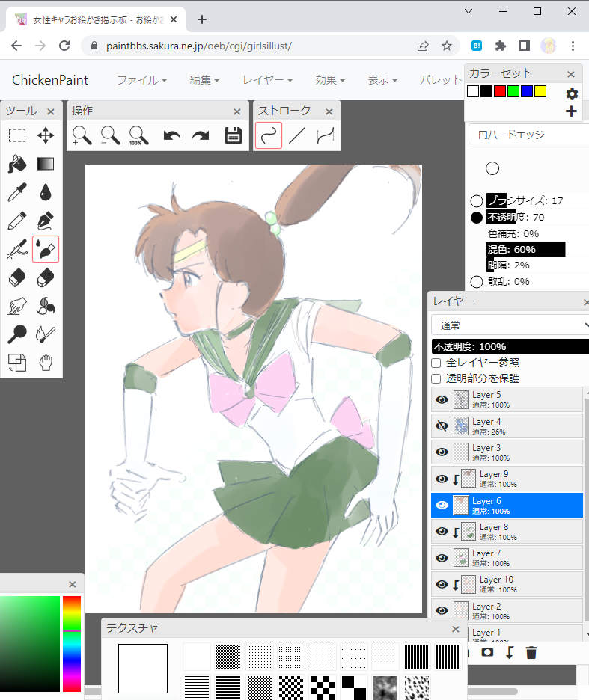
Task: Choose the paint bucket fill tool
Action: pos(17,164)
